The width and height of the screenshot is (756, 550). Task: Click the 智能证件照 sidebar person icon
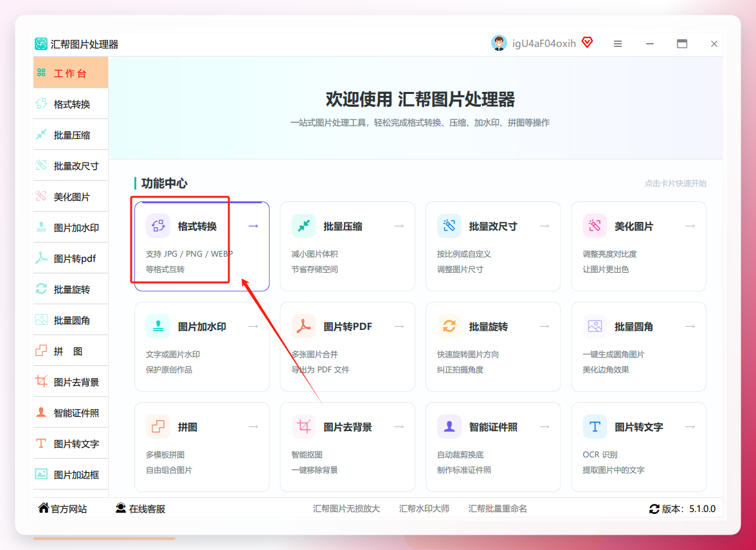tap(41, 412)
